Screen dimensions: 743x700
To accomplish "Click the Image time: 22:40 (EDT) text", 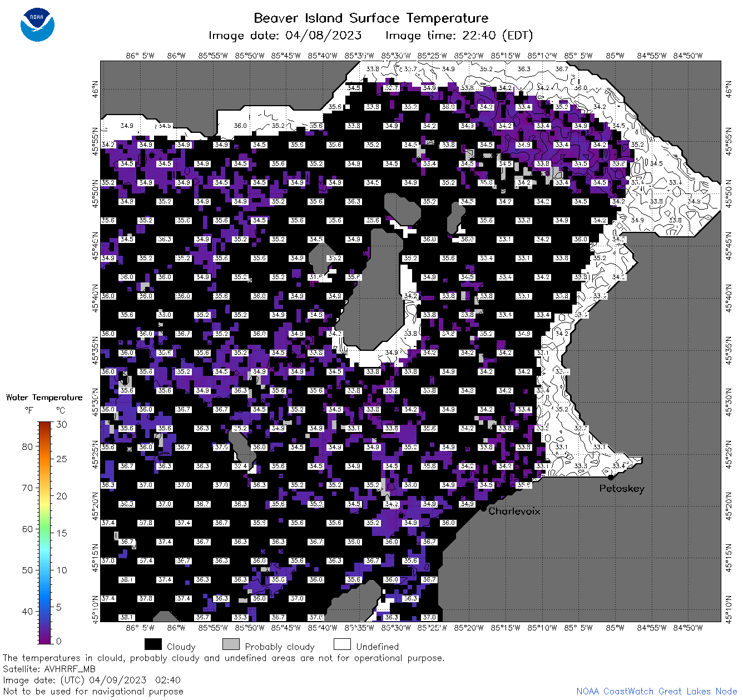I will [459, 36].
